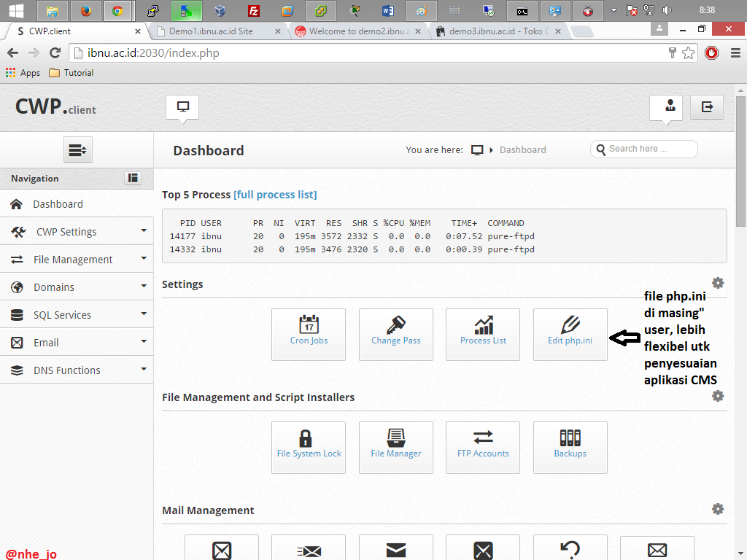Image resolution: width=747 pixels, height=560 pixels.
Task: Open the Backups tile
Action: coord(570,448)
